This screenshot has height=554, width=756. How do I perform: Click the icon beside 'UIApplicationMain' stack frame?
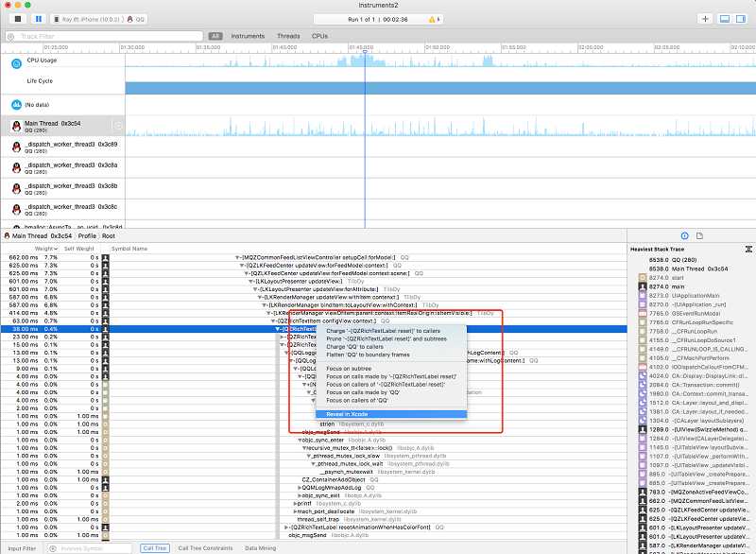coord(643,296)
